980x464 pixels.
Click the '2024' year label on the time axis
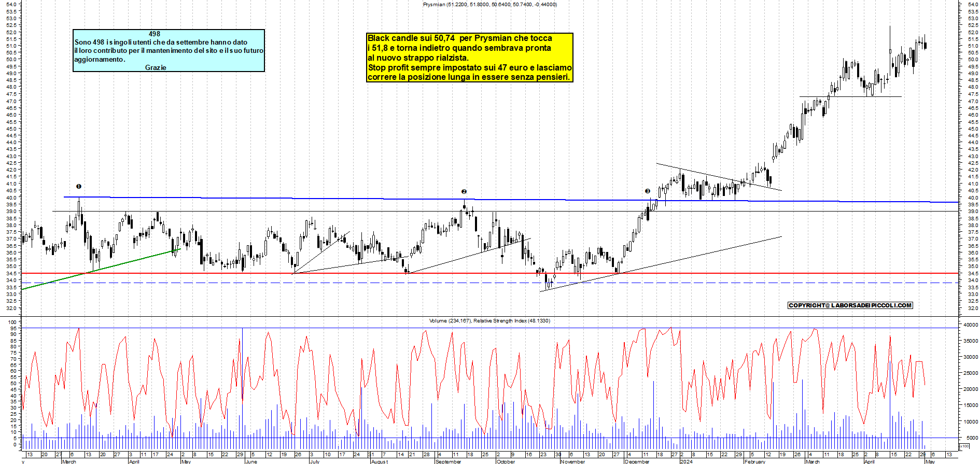click(x=686, y=461)
